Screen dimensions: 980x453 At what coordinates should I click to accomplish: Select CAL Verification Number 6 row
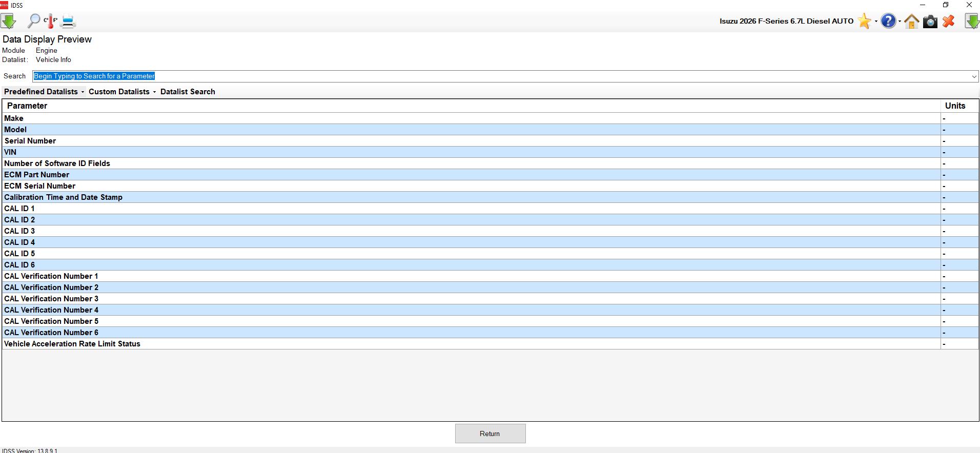pos(491,333)
